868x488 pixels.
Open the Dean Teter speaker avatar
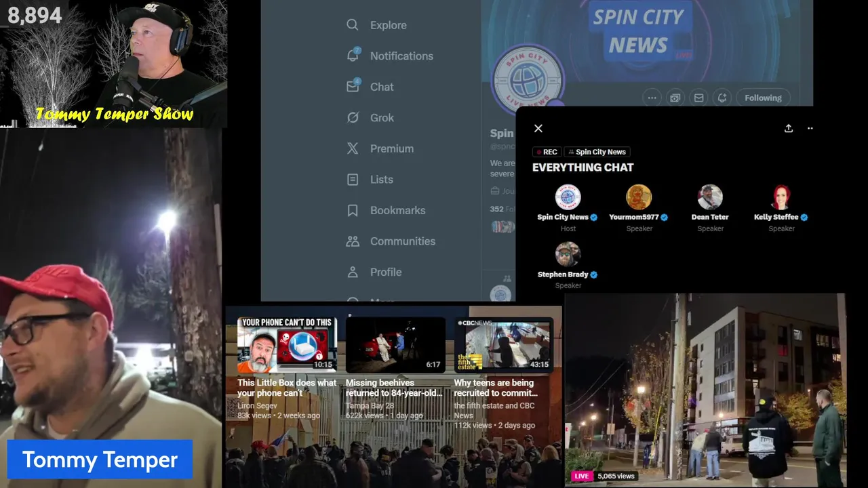click(x=710, y=197)
